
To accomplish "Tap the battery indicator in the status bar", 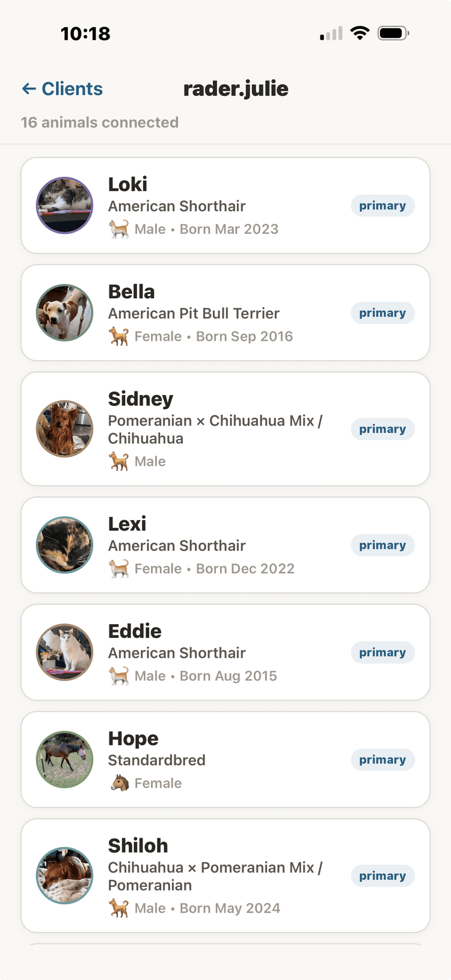I will point(393,33).
